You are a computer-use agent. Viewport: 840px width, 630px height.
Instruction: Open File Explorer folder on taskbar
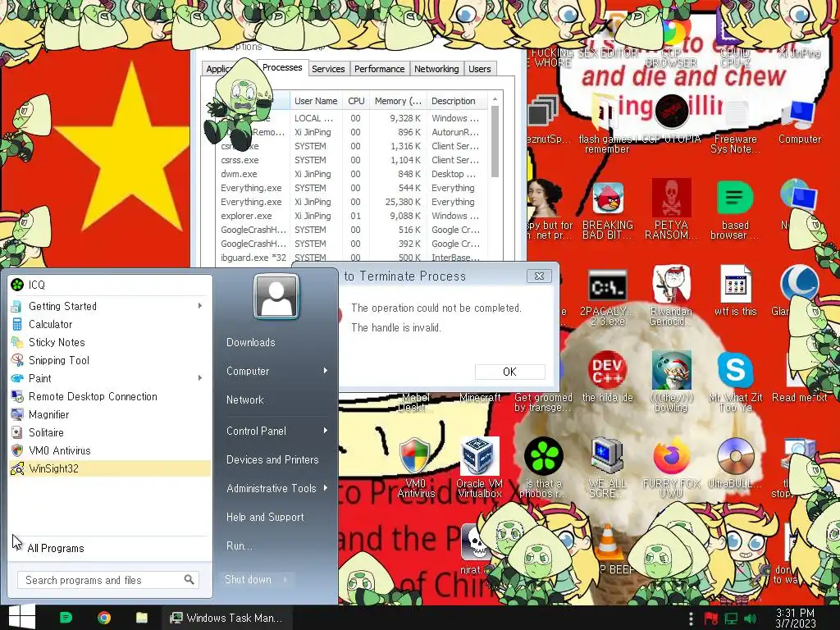tap(141, 618)
